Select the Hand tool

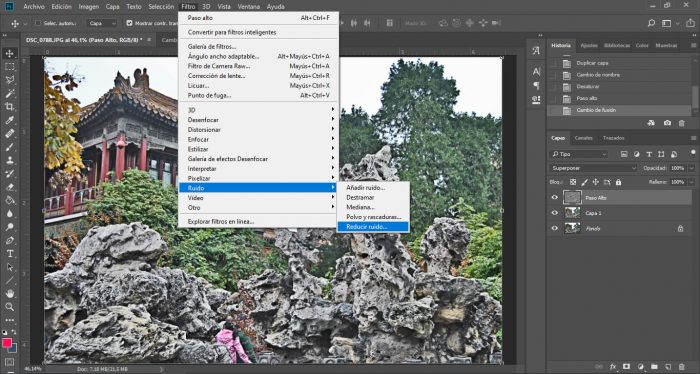9,294
